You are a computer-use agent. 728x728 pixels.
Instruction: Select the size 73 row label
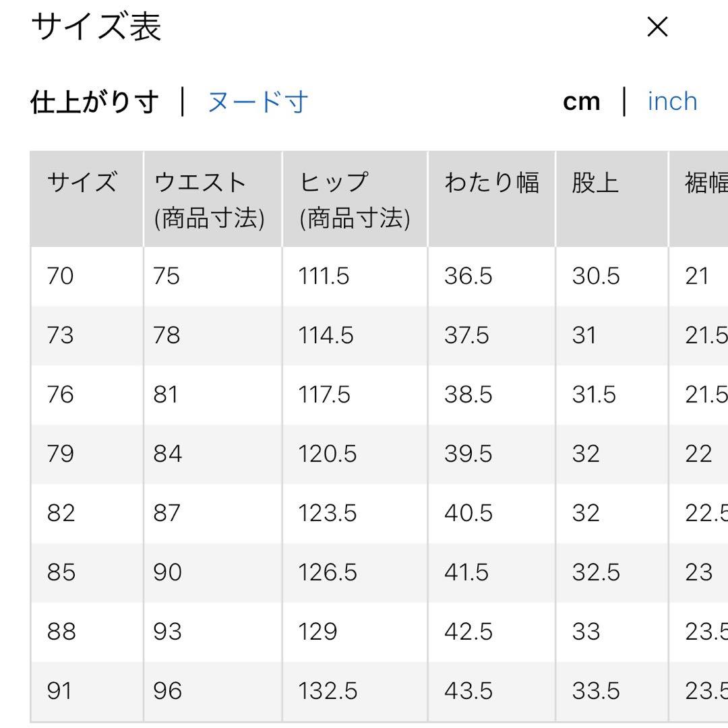[x=61, y=335]
